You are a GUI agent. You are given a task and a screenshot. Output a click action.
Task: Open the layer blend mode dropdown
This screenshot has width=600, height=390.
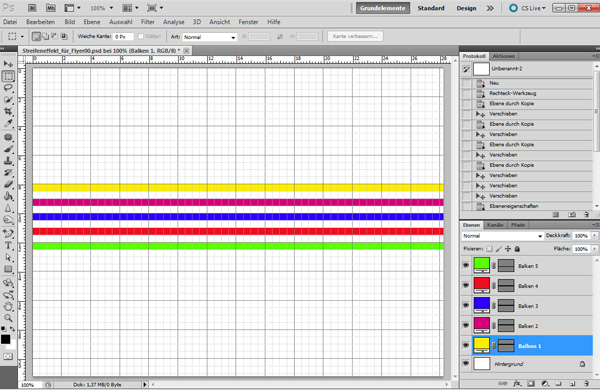[x=502, y=236]
